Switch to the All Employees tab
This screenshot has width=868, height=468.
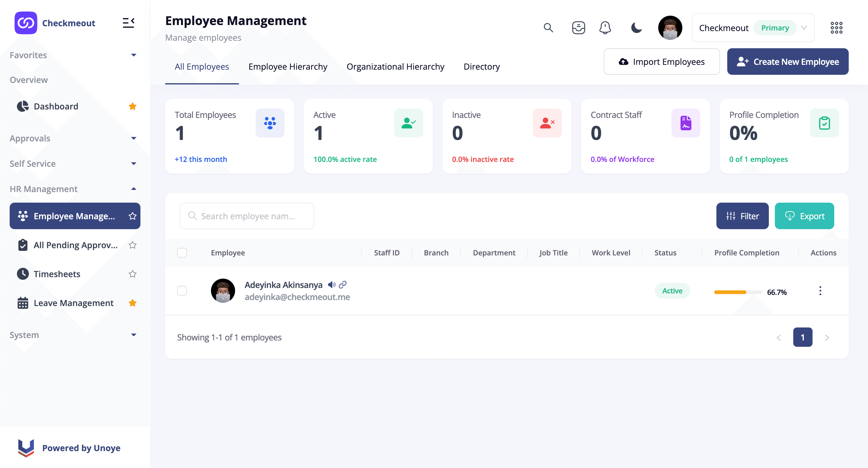point(202,67)
